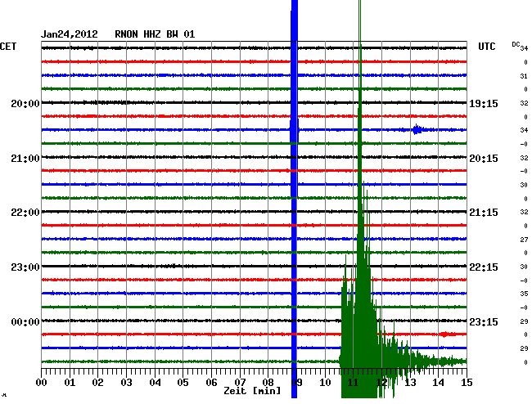Image resolution: width=532 pixels, height=404 pixels.
Task: Click the "15" minute axis label
Action: point(467,383)
